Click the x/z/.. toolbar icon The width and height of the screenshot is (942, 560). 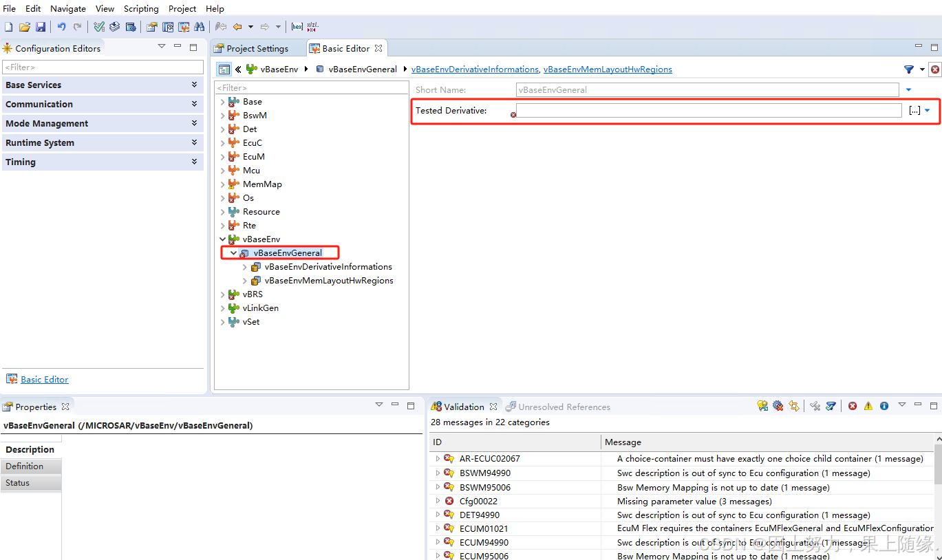point(312,27)
